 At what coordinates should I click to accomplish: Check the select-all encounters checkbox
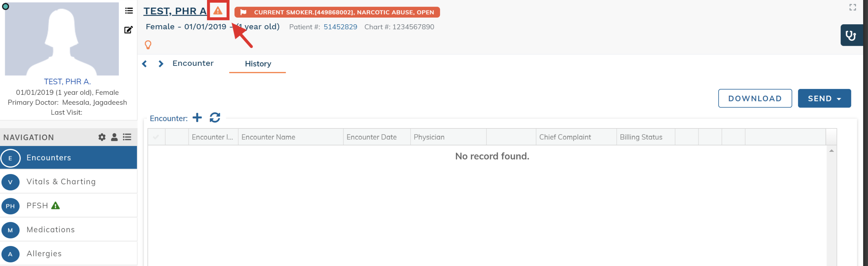156,137
